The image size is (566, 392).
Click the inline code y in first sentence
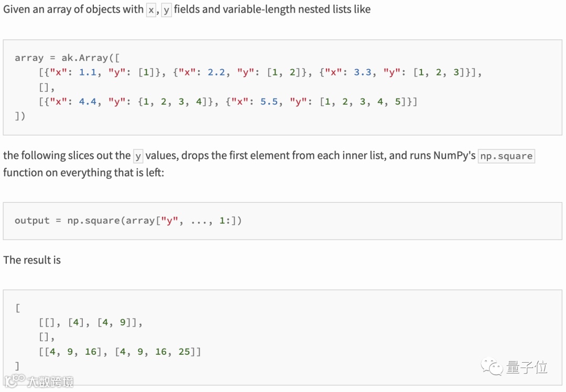point(166,10)
